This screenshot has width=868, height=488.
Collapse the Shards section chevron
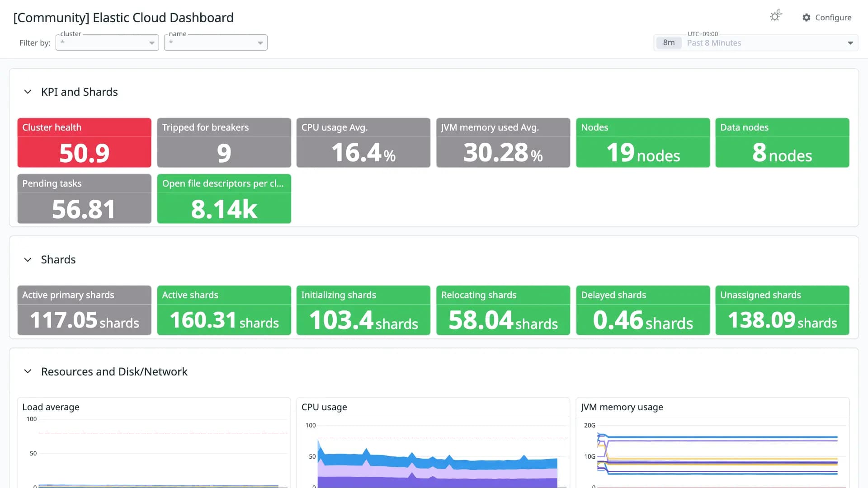28,259
